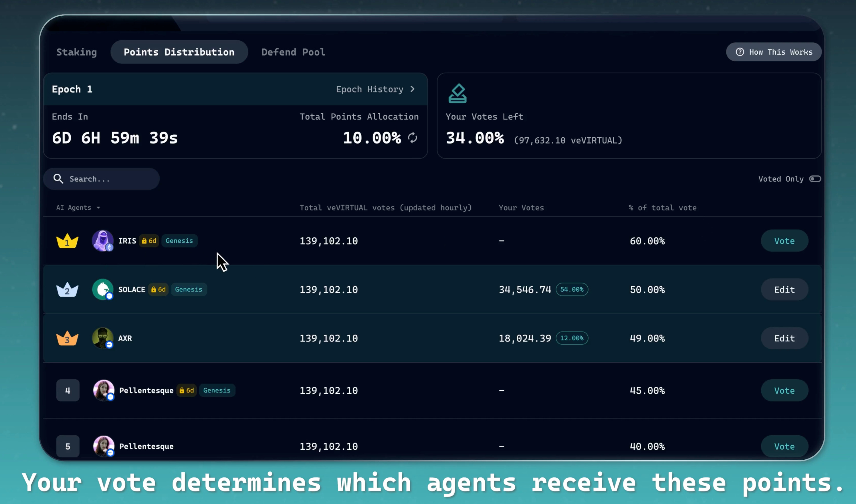The width and height of the screenshot is (856, 504).
Task: Switch to the Defend Pool tab
Action: tap(293, 52)
